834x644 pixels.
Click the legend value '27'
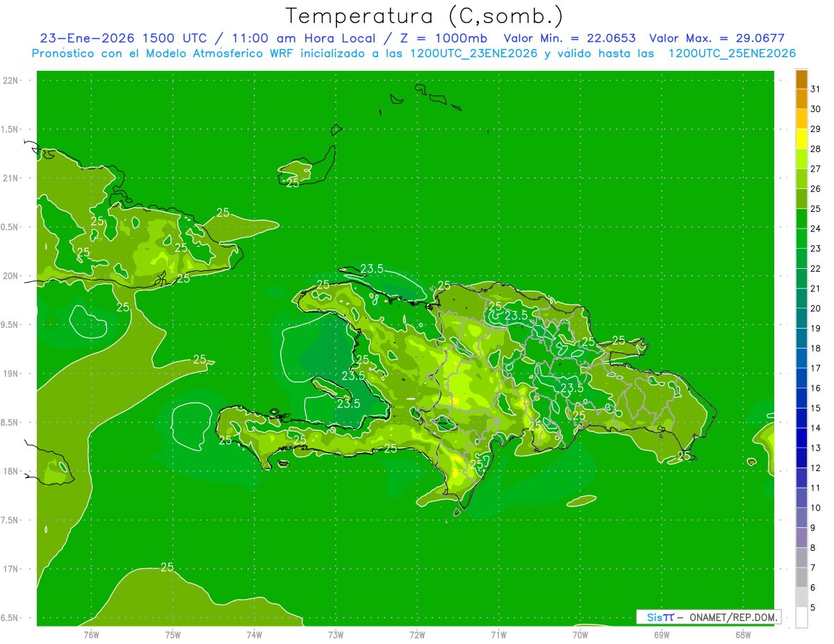(x=816, y=169)
